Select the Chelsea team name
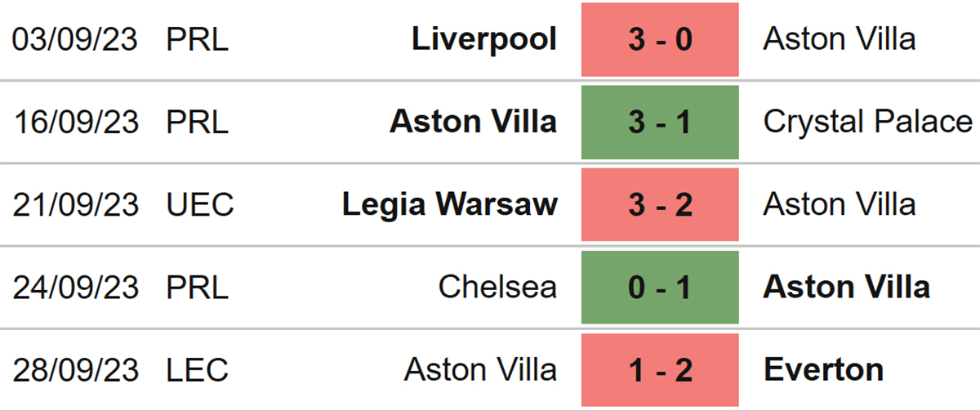Screen dimensions: 980x411 (497, 287)
